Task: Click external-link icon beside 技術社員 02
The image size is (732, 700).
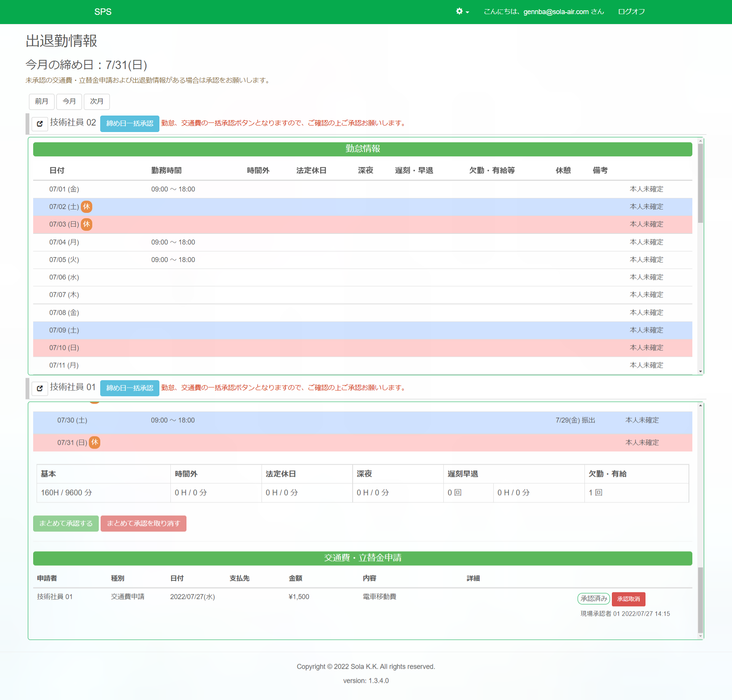Action: [40, 124]
